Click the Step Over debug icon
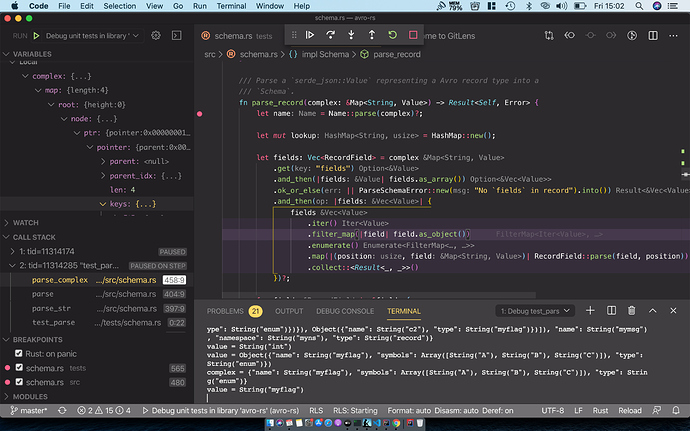Image resolution: width=690 pixels, height=431 pixels. [330, 35]
